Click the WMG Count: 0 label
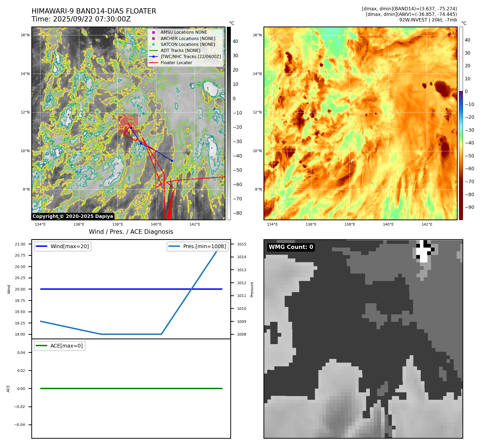The image size is (481, 448). (291, 247)
